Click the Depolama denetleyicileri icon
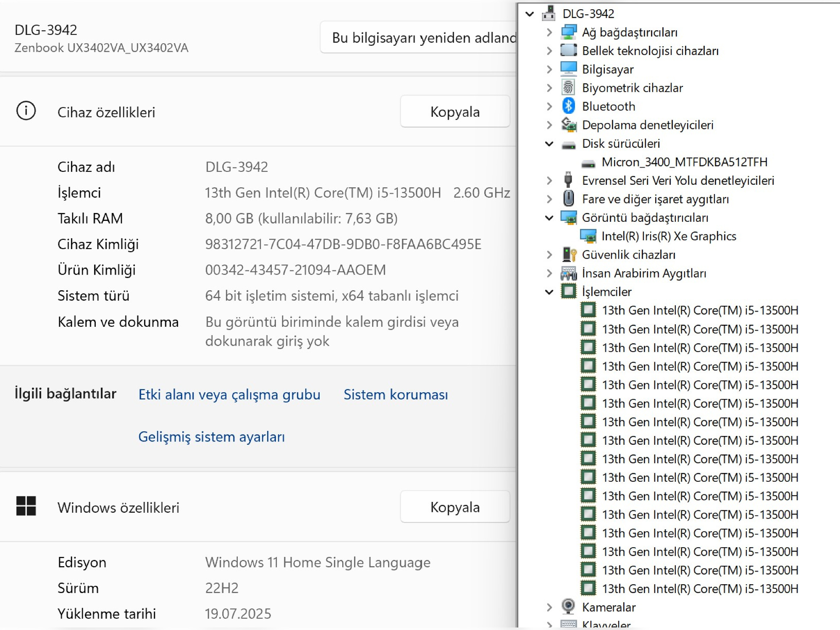This screenshot has width=840, height=630. pos(569,124)
